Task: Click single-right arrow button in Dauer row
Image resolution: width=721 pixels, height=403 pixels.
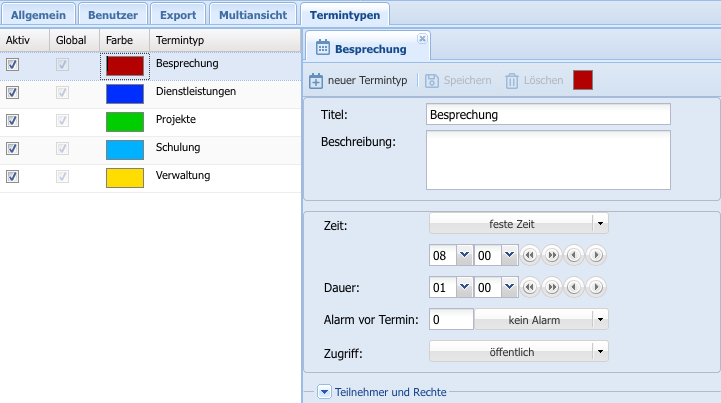Action: [x=596, y=287]
